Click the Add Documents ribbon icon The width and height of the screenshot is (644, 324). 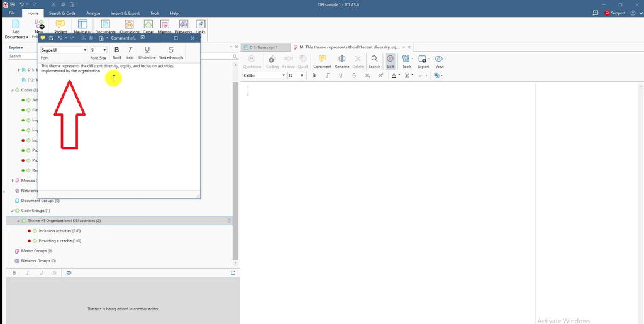click(x=16, y=25)
